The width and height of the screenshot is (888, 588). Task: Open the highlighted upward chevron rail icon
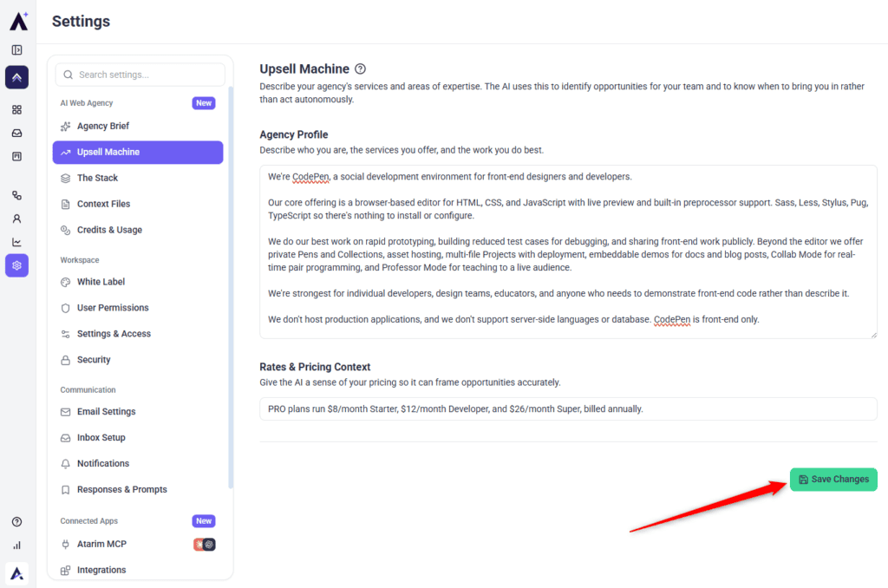click(x=17, y=77)
